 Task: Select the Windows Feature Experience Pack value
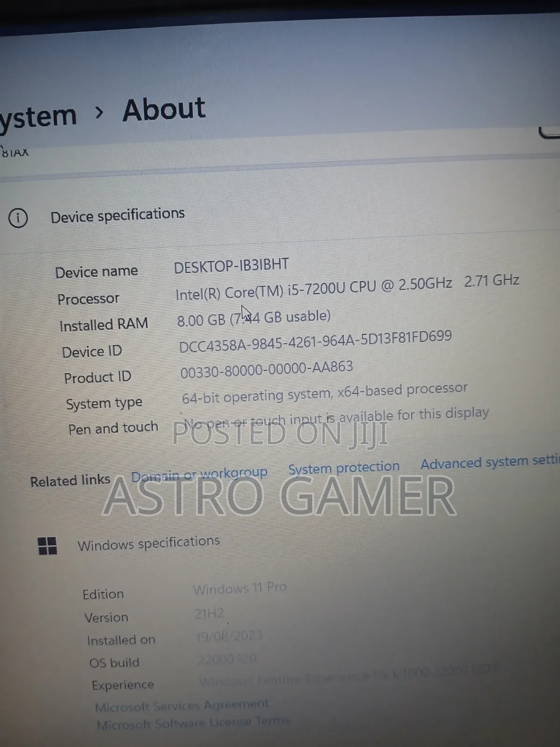click(x=349, y=676)
